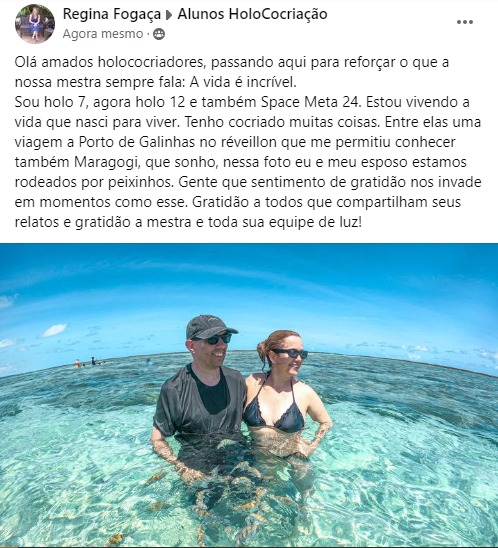Click the man's sunglasses in the photo
Image resolution: width=498 pixels, height=548 pixels.
coord(216,339)
